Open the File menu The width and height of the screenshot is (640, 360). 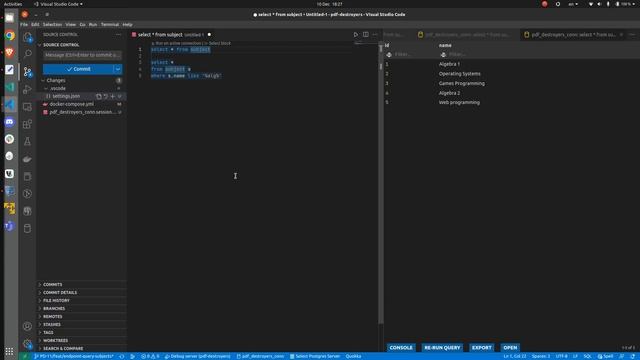(x=24, y=24)
